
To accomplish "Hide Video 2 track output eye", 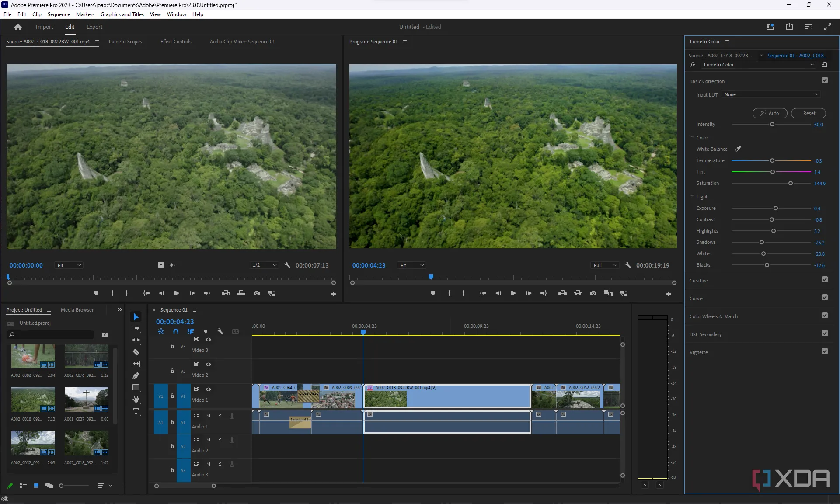I will 209,364.
